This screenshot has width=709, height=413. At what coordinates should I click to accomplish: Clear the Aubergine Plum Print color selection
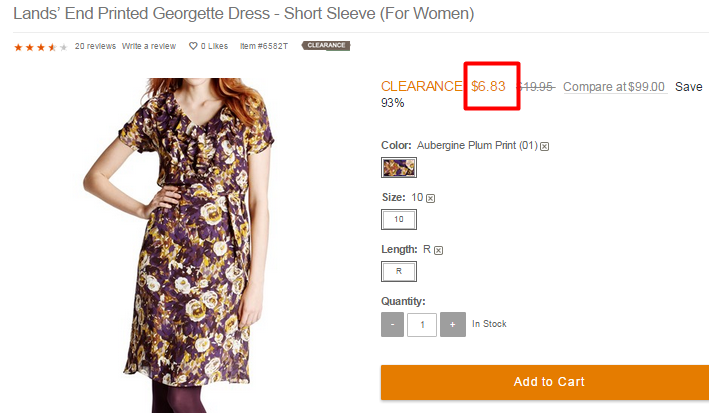tap(544, 146)
